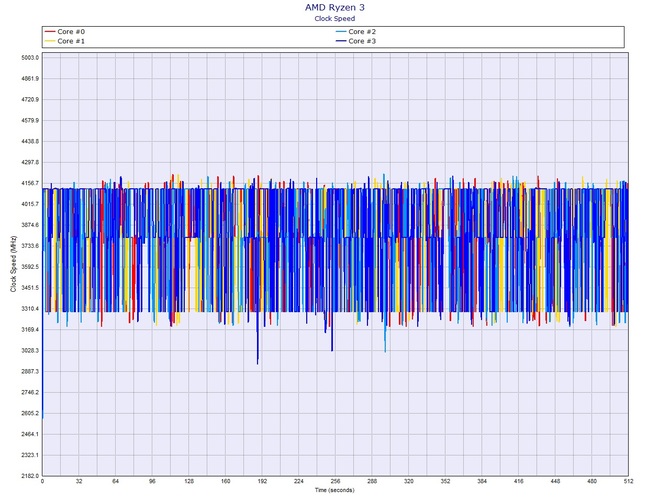
Task: Click the 3028.3 y-axis value
Action: (30, 351)
